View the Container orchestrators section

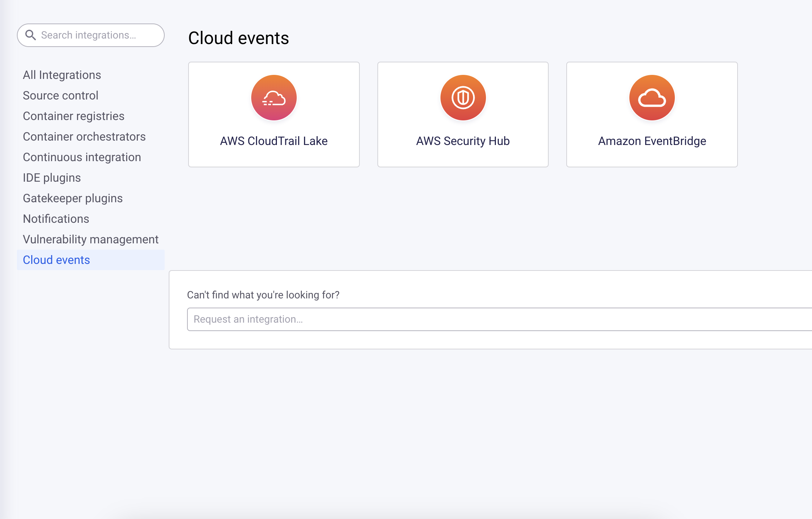point(84,136)
